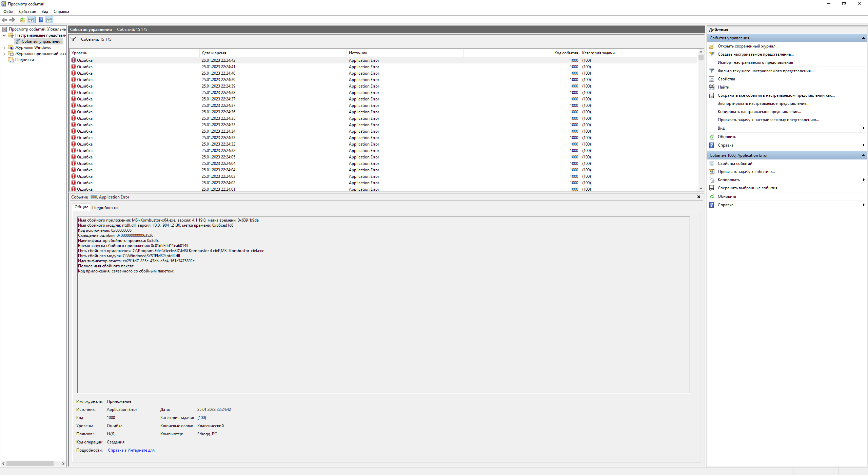Image resolution: width=868 pixels, height=475 pixels.
Task: Click Фильтр текущего настраиваемого представления action
Action: pyautogui.click(x=765, y=71)
